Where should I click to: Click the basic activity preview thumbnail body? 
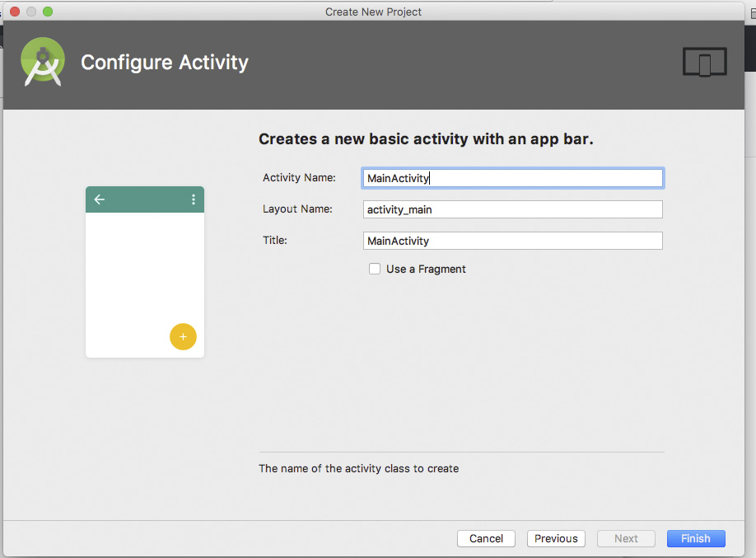[x=145, y=272]
